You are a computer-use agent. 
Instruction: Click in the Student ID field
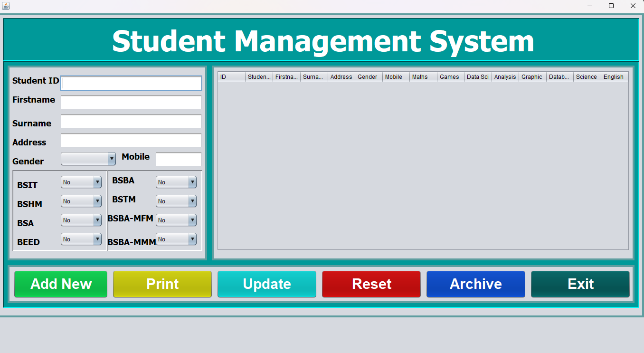(x=132, y=83)
